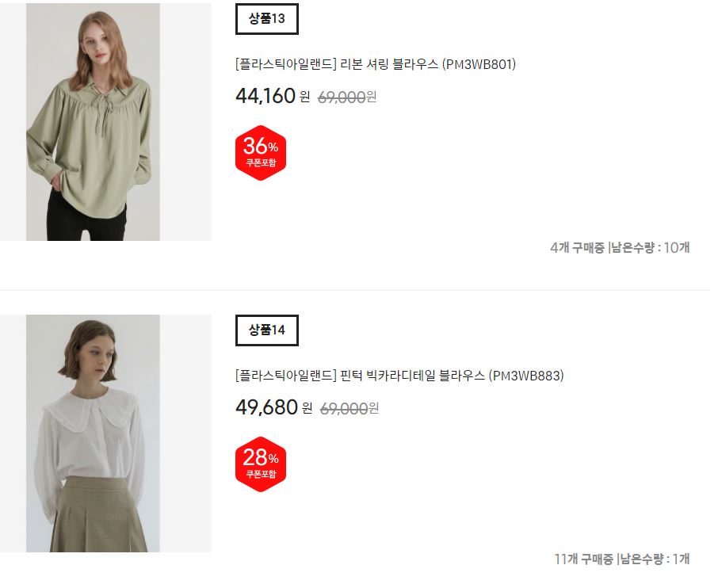Click the struck-through 69,000원 price for product 13
The image size is (722, 588).
coord(347,97)
